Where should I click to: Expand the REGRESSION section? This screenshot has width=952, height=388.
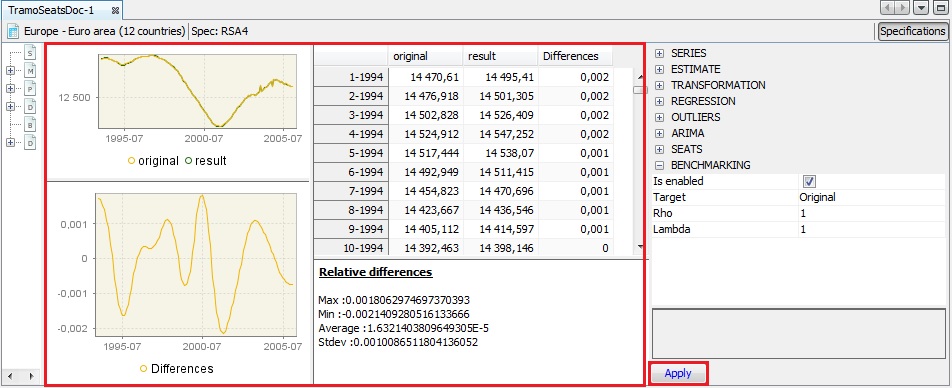pyautogui.click(x=660, y=101)
